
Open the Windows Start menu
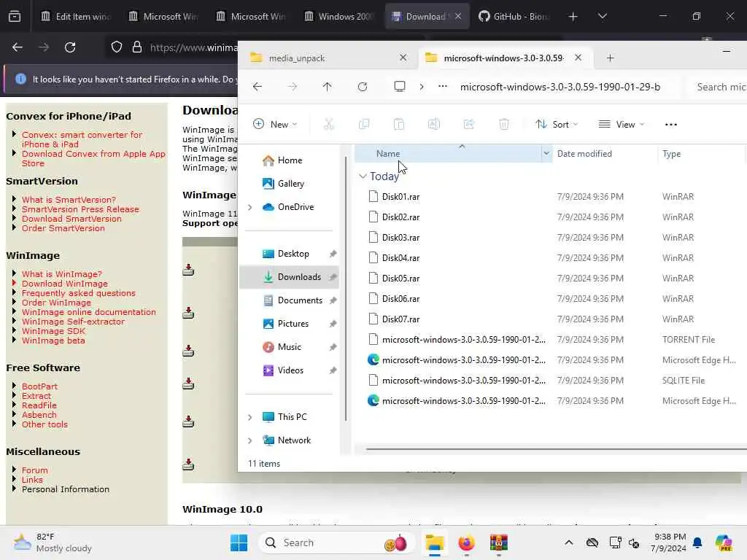point(239,542)
